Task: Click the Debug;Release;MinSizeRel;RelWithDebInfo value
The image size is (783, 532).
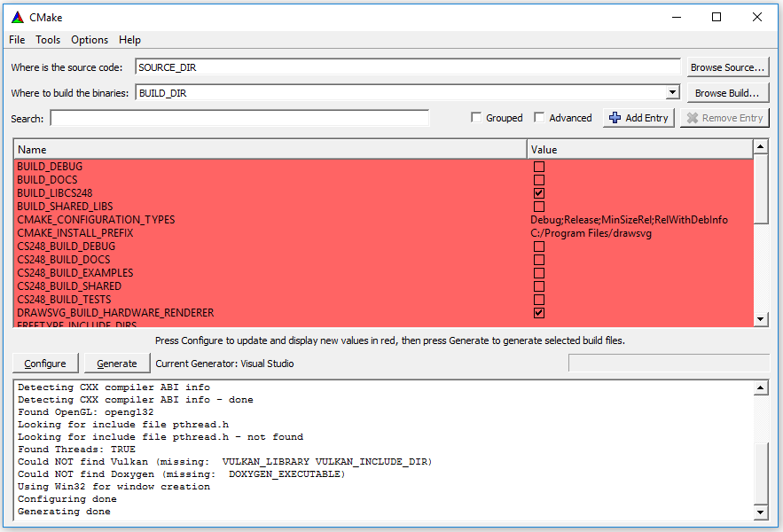Action: point(629,220)
